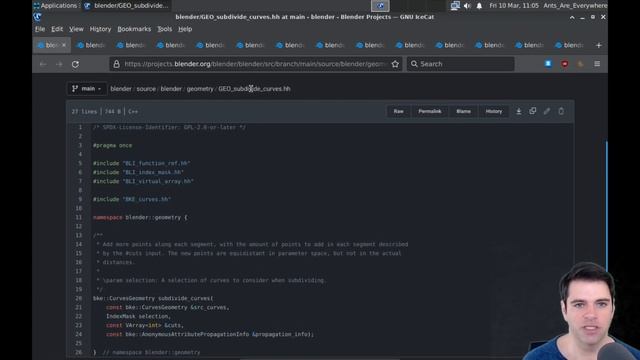Click the URL address bar
Viewport: 640px width, 360px height.
tap(255, 64)
